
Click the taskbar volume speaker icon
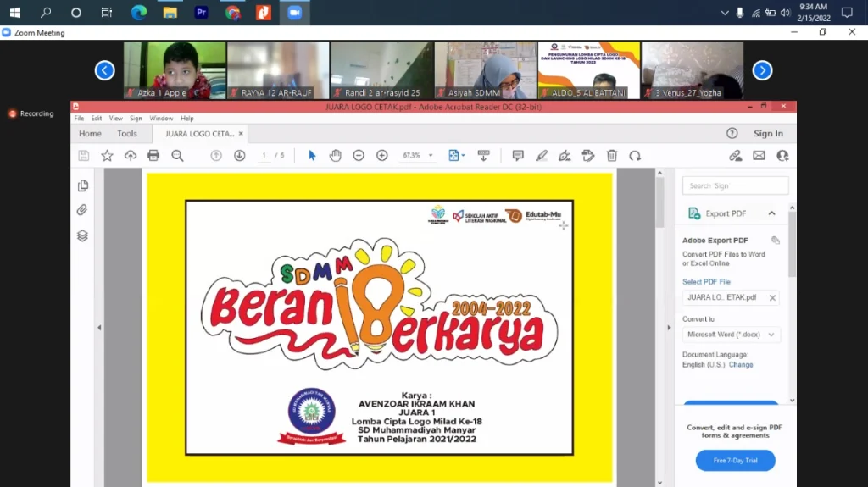[x=785, y=13]
